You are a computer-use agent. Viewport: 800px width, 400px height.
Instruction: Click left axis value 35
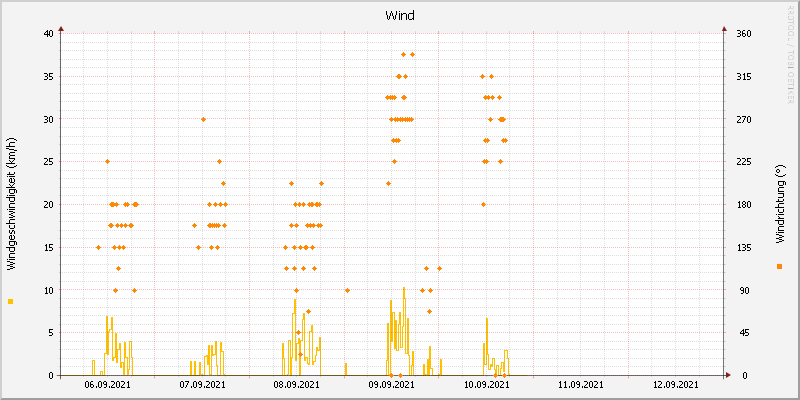click(48, 77)
